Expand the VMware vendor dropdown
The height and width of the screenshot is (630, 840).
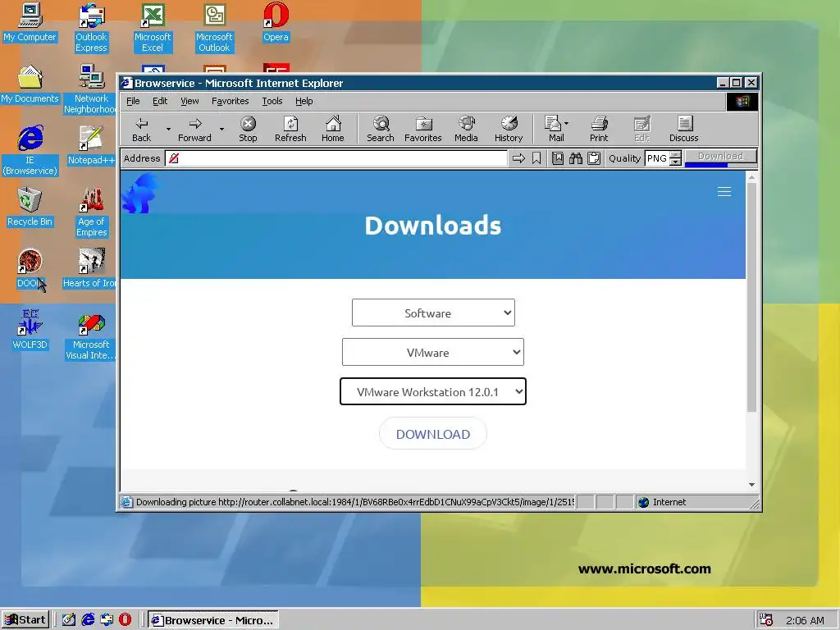coord(433,352)
